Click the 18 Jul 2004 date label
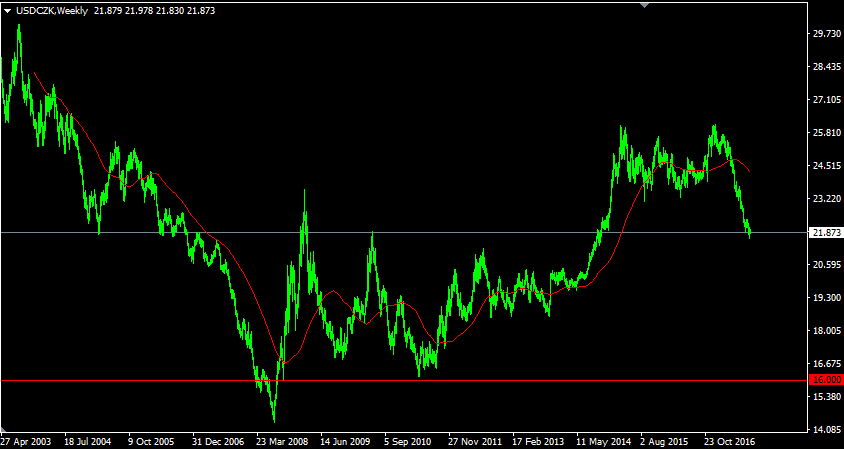The width and height of the screenshot is (844, 449). tap(88, 441)
